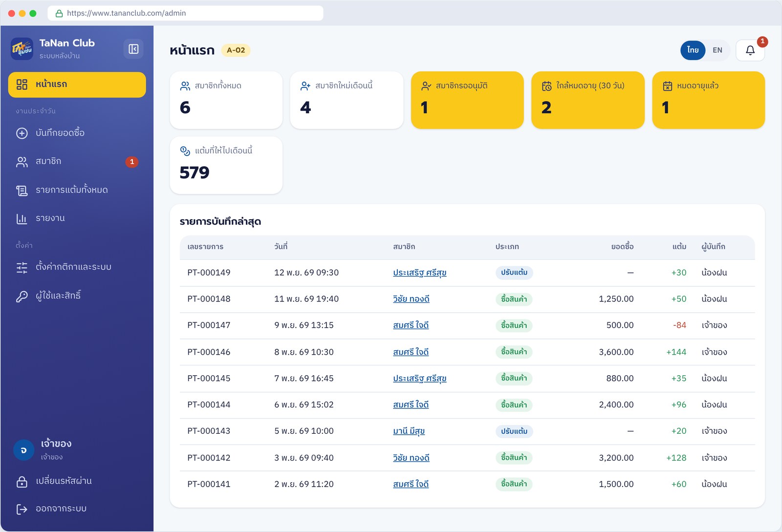Click the รายการแต้มทั้งหมด list icon
Viewport: 782px width, 532px height.
tap(22, 191)
